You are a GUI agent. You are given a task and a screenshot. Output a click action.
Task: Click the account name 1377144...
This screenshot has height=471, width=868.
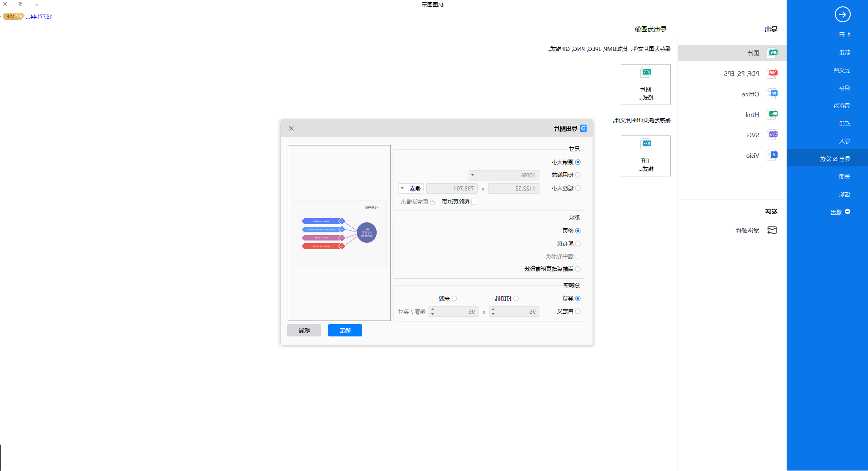[x=39, y=16]
